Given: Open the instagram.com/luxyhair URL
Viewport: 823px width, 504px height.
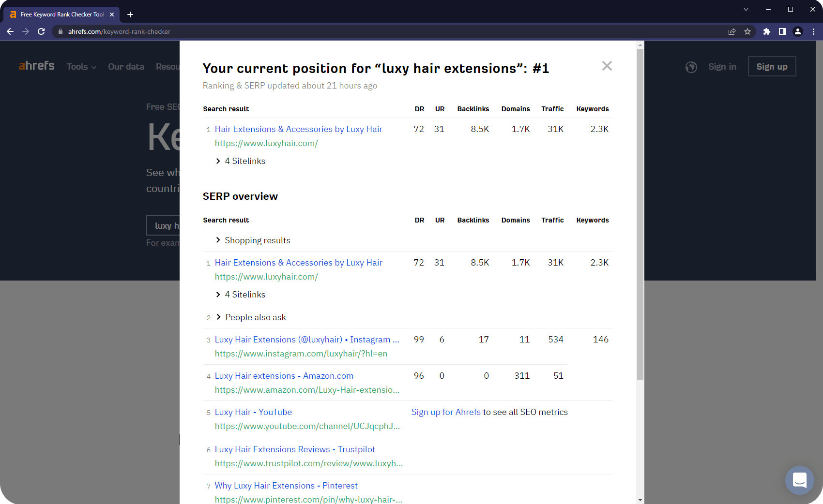Looking at the screenshot, I should point(301,354).
